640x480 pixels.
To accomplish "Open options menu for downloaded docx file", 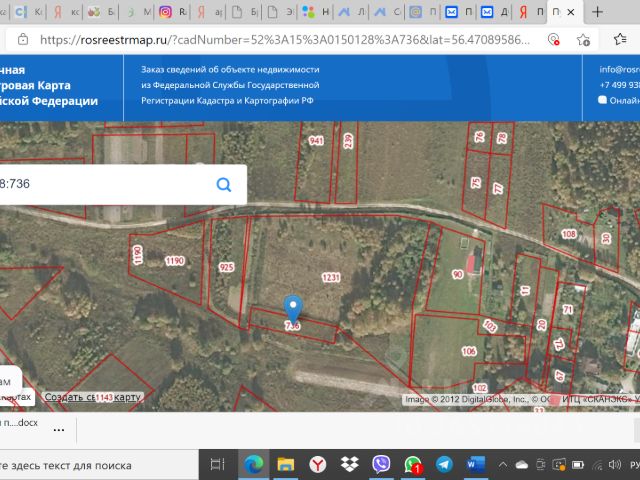I will pos(58,428).
